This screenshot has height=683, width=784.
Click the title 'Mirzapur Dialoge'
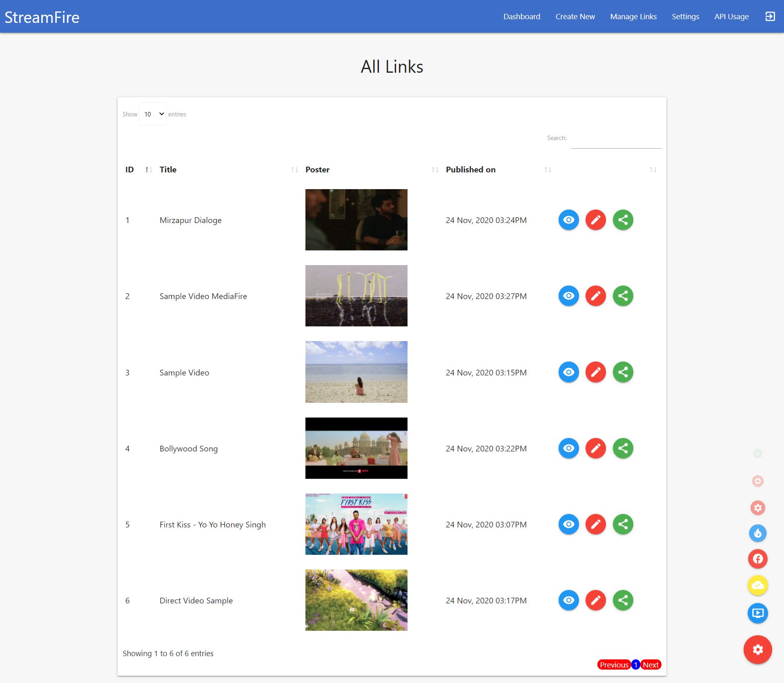[190, 220]
